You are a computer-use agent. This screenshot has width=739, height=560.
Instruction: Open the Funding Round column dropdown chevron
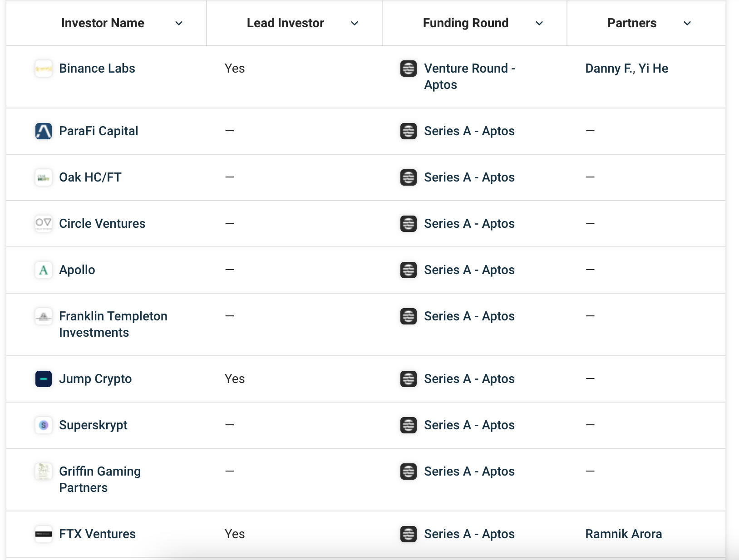click(539, 23)
